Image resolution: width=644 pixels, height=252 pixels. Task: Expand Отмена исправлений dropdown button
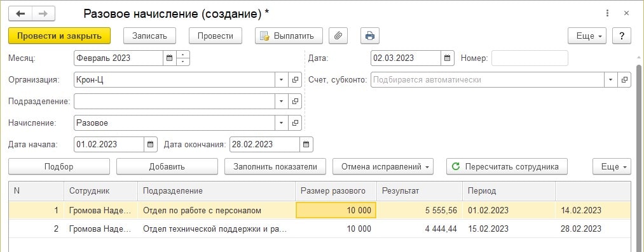click(382, 166)
